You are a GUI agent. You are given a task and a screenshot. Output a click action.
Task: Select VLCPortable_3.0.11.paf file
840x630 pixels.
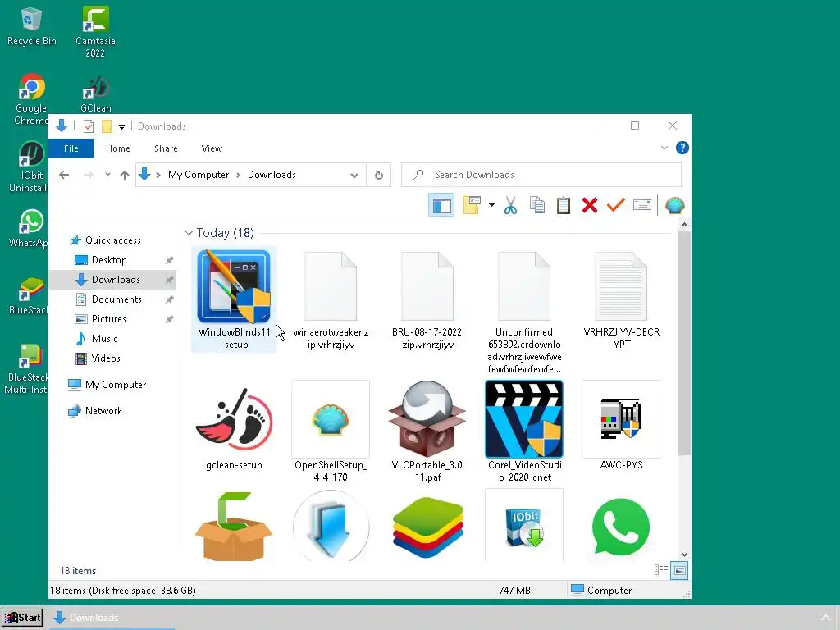pyautogui.click(x=427, y=431)
